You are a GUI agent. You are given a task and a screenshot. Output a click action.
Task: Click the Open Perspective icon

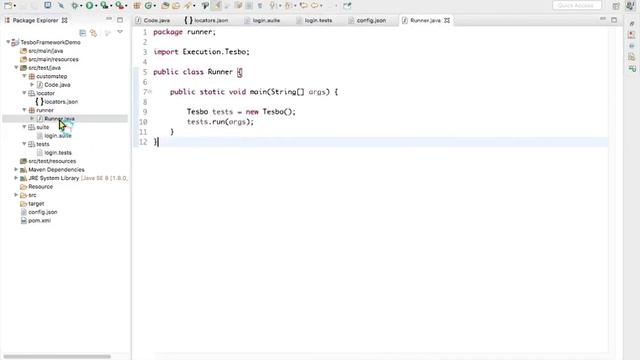pos(616,5)
